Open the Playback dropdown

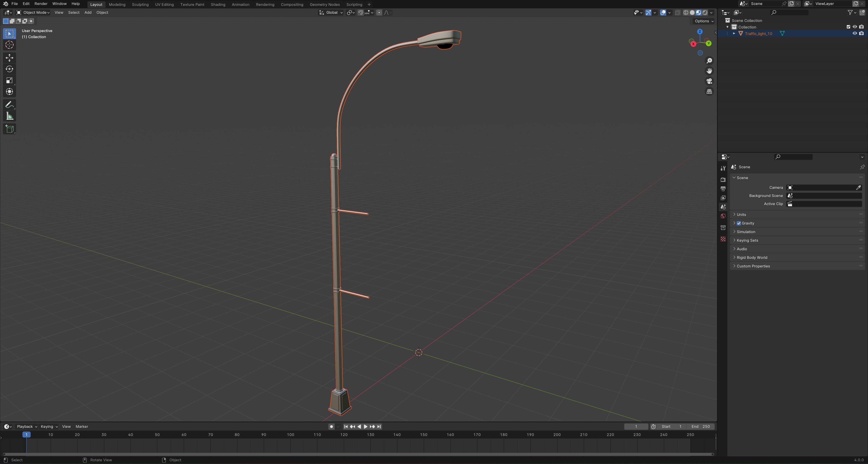click(x=27, y=427)
